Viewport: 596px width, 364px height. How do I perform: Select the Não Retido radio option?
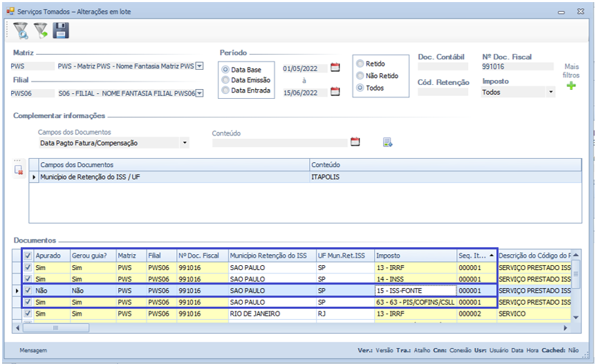(360, 76)
